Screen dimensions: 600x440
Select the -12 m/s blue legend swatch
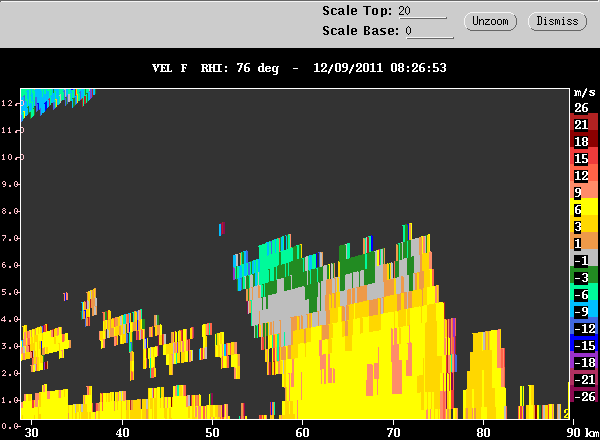pyautogui.click(x=584, y=326)
